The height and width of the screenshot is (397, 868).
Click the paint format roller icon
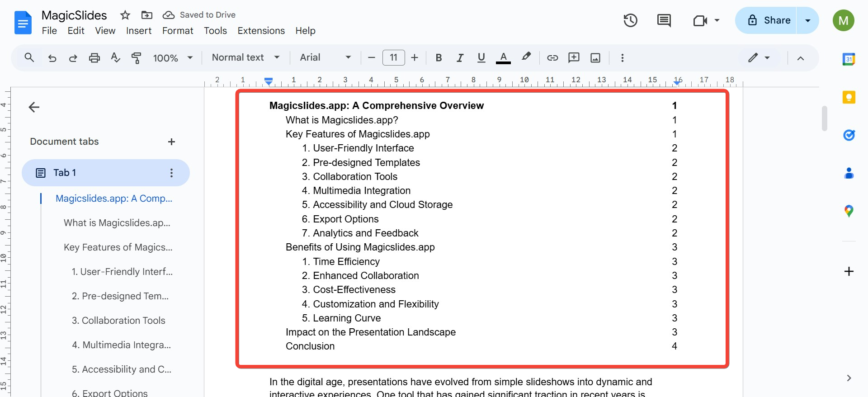click(x=136, y=58)
